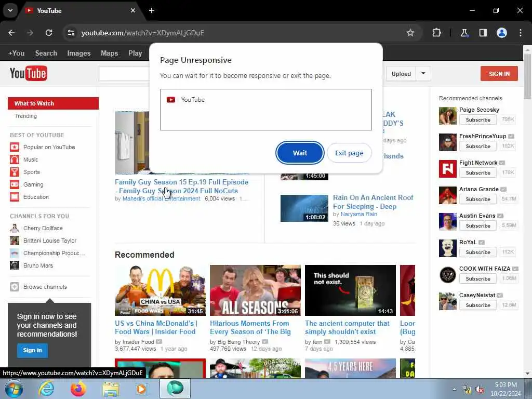Viewport: 532px width, 399px height.
Task: Toggle the browser side panel icon
Action: 483,33
